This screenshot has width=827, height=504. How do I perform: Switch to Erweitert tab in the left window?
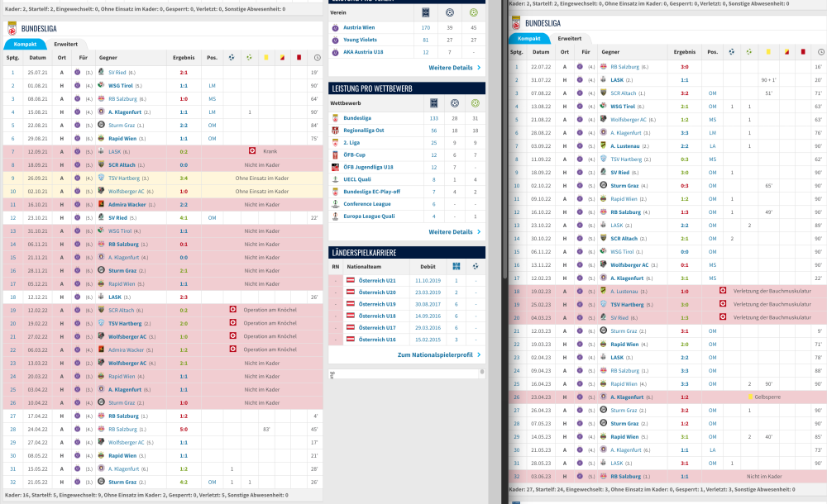66,43
